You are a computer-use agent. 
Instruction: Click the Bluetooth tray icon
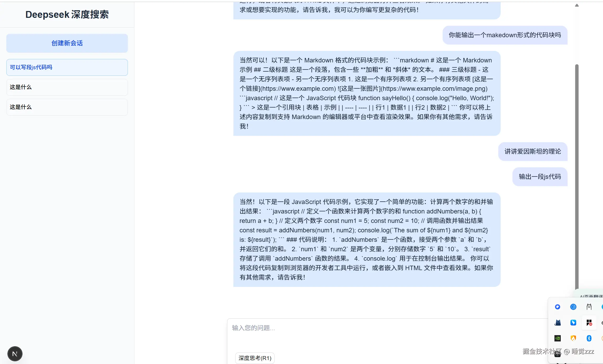click(x=589, y=338)
